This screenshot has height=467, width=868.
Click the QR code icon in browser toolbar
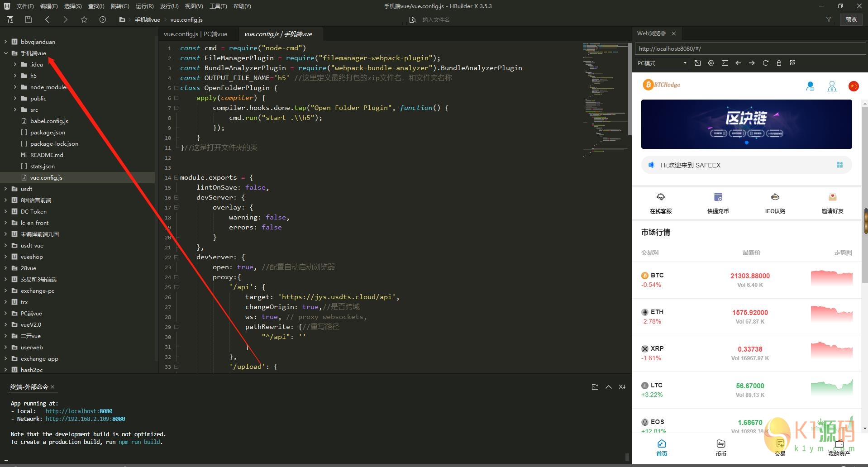point(792,63)
